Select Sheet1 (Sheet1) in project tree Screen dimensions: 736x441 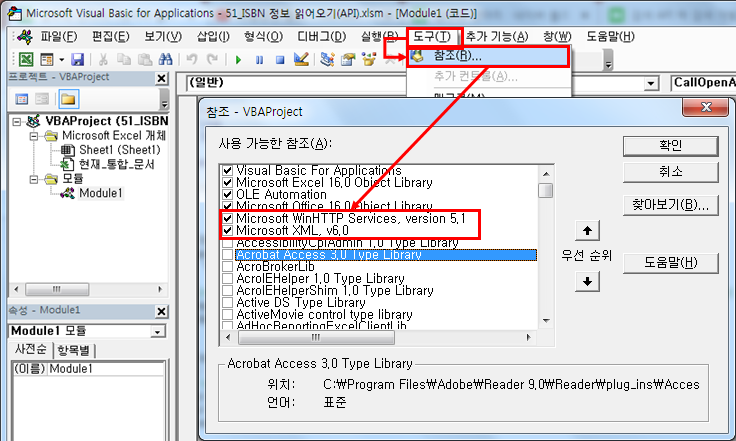pyautogui.click(x=120, y=150)
